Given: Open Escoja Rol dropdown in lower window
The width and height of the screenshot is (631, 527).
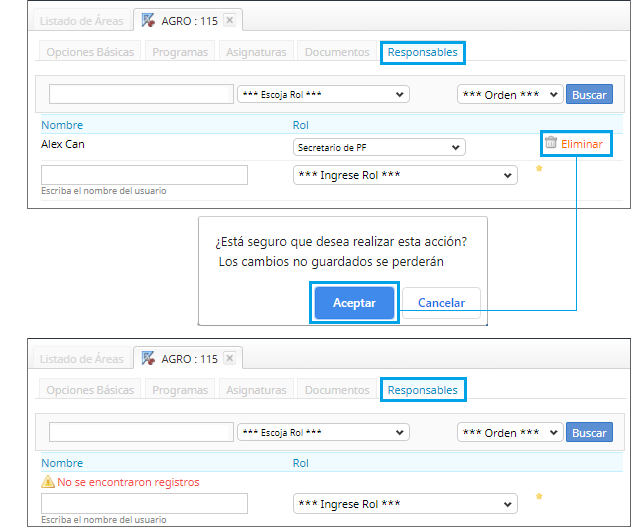Looking at the screenshot, I should 323,432.
